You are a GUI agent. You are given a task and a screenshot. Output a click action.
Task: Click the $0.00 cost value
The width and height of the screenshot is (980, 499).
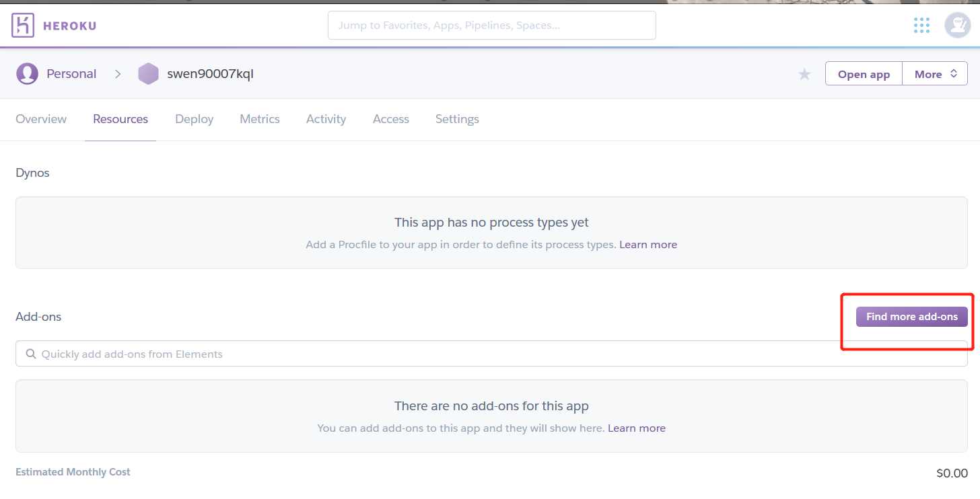point(952,473)
